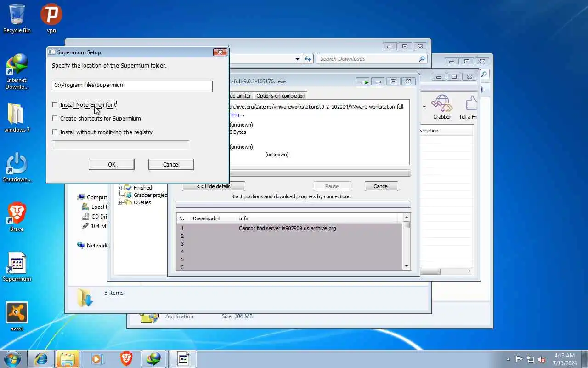The image size is (588, 368).
Task: Open the vpn desktop shortcut
Action: point(51,18)
